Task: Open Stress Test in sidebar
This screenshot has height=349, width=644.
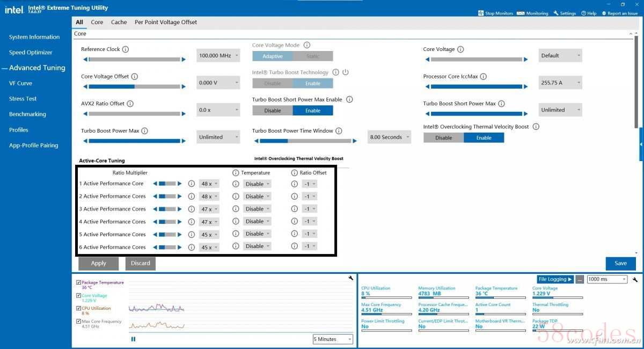Action: click(x=23, y=99)
